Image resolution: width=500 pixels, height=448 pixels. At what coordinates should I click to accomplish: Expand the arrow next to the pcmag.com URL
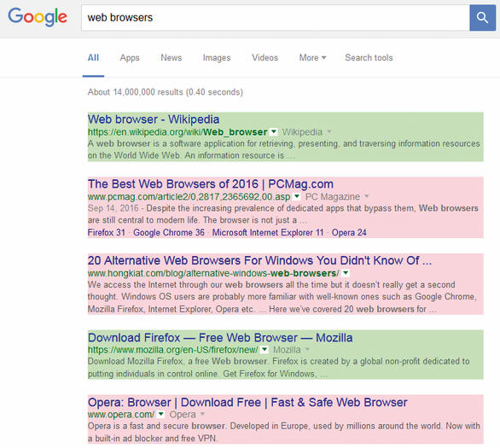[x=297, y=196]
